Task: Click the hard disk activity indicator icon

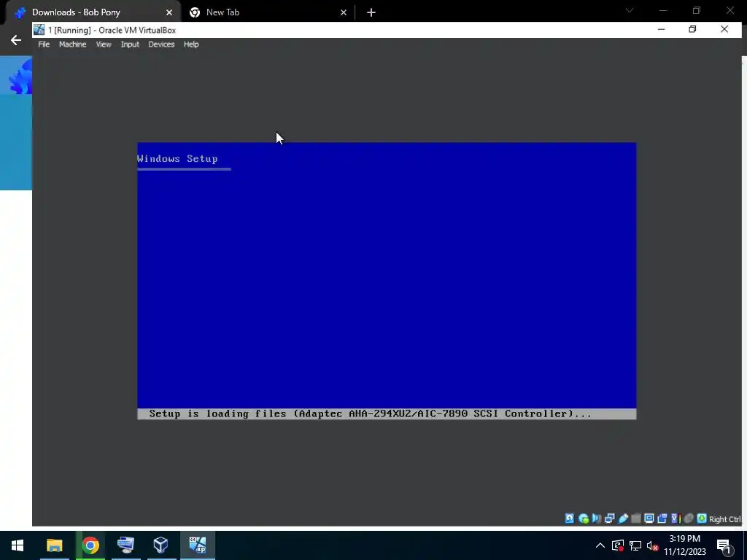Action: (569, 518)
